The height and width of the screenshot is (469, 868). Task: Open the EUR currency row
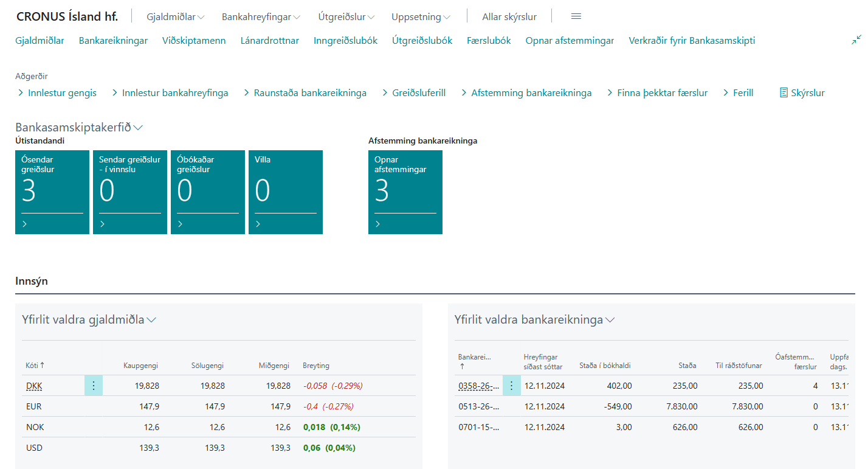(34, 406)
